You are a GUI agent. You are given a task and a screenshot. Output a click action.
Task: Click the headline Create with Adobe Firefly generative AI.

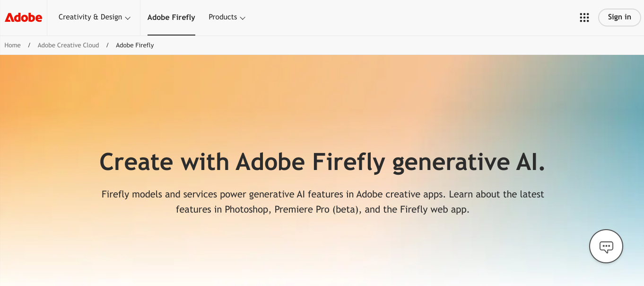(322, 162)
